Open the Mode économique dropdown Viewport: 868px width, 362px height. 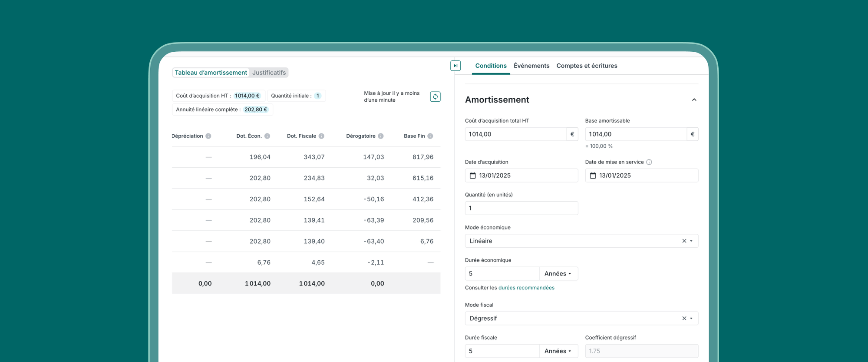point(691,241)
